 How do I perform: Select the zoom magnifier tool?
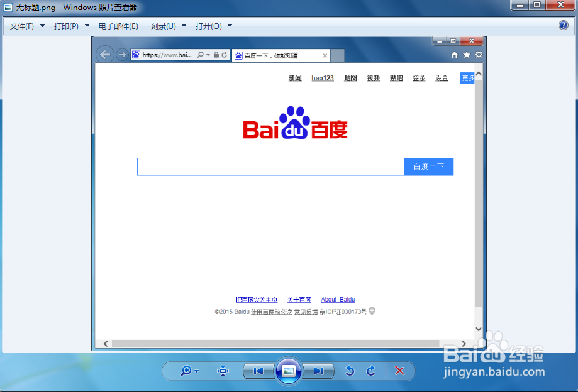tap(186, 371)
